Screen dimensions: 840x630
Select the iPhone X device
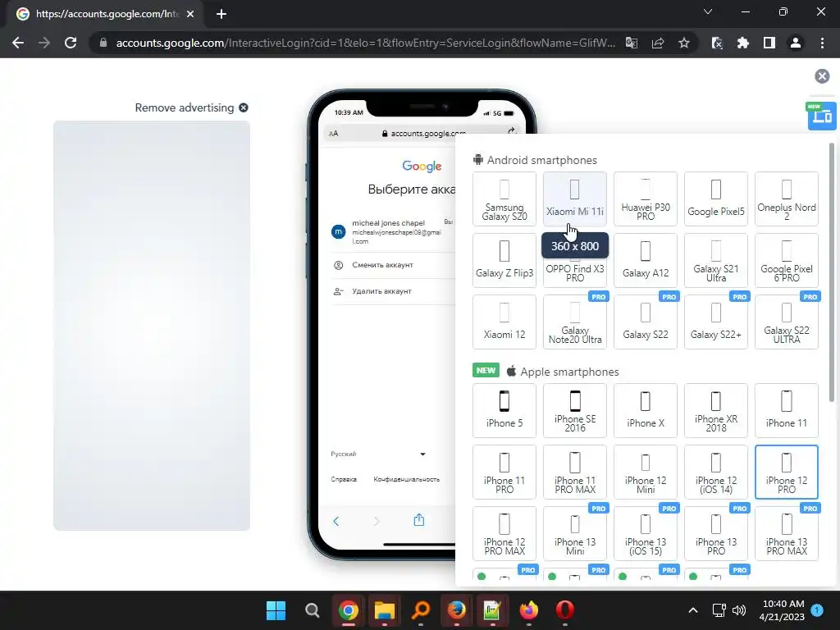[646, 410]
